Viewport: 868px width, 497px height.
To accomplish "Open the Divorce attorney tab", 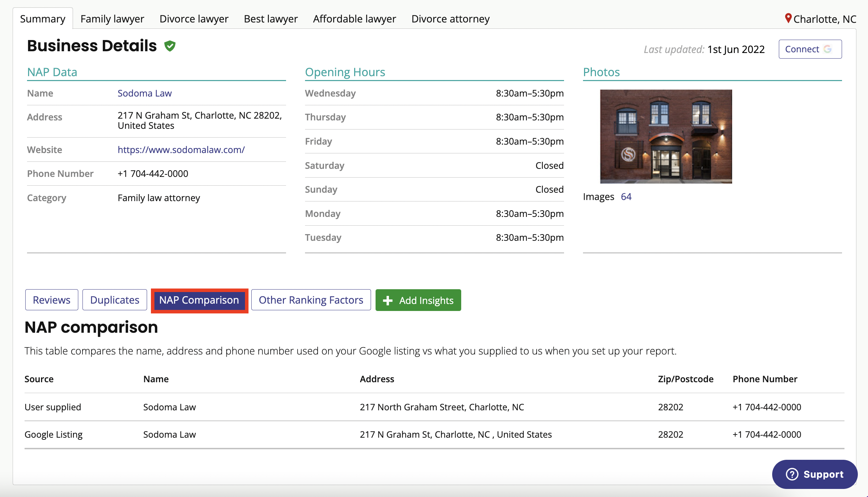I will pos(450,19).
